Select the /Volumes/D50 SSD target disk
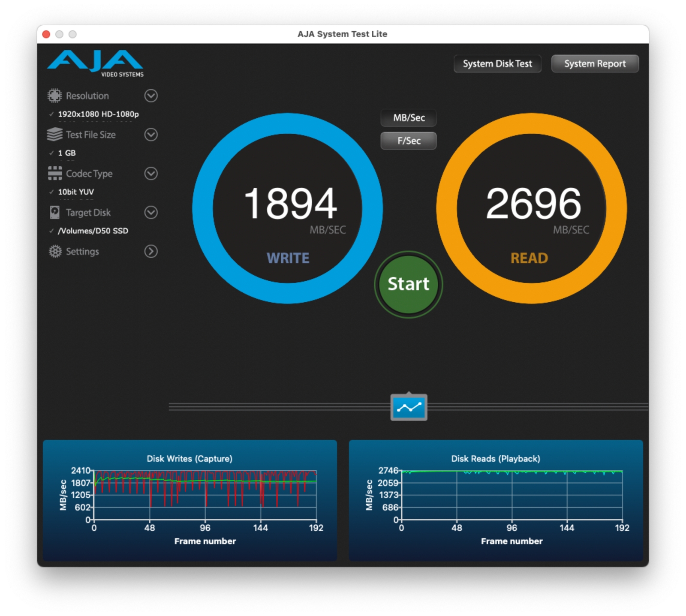This screenshot has width=686, height=616. 93,231
